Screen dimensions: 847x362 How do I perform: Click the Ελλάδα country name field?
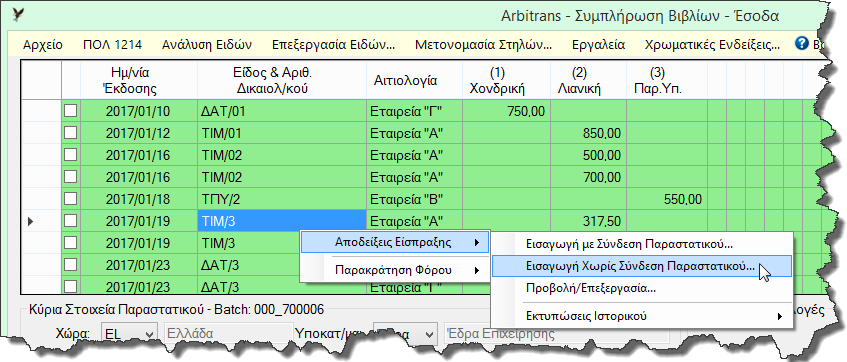click(228, 333)
